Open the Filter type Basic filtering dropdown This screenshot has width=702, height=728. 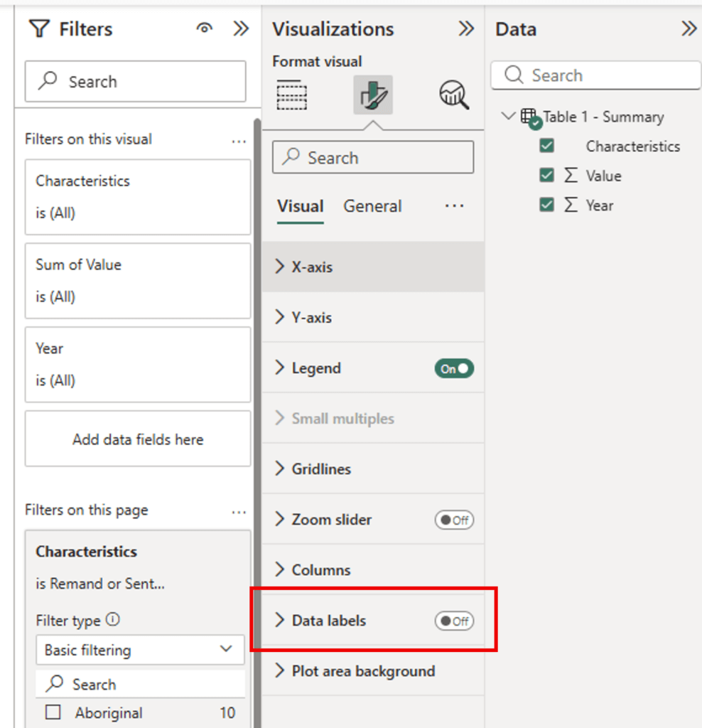click(x=139, y=650)
